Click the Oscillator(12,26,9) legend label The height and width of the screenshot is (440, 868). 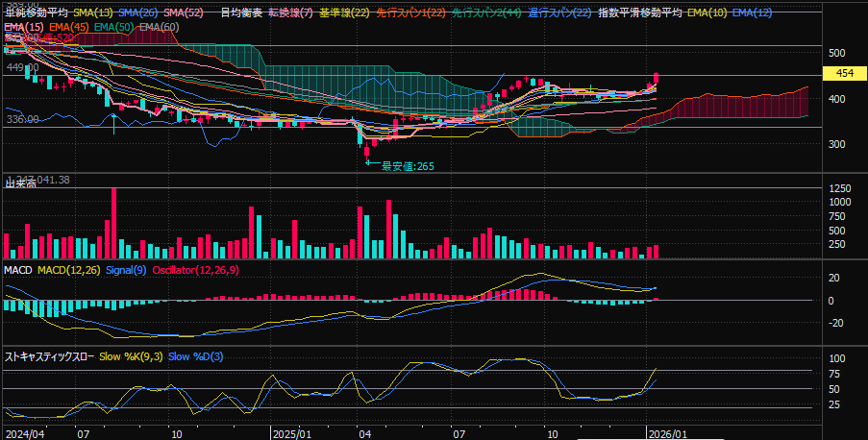click(x=198, y=271)
